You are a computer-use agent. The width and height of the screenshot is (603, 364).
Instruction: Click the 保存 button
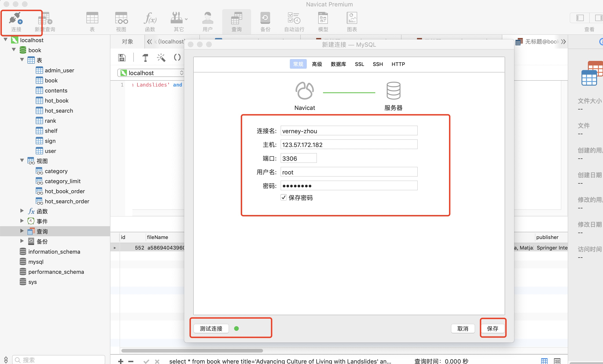[492, 328]
